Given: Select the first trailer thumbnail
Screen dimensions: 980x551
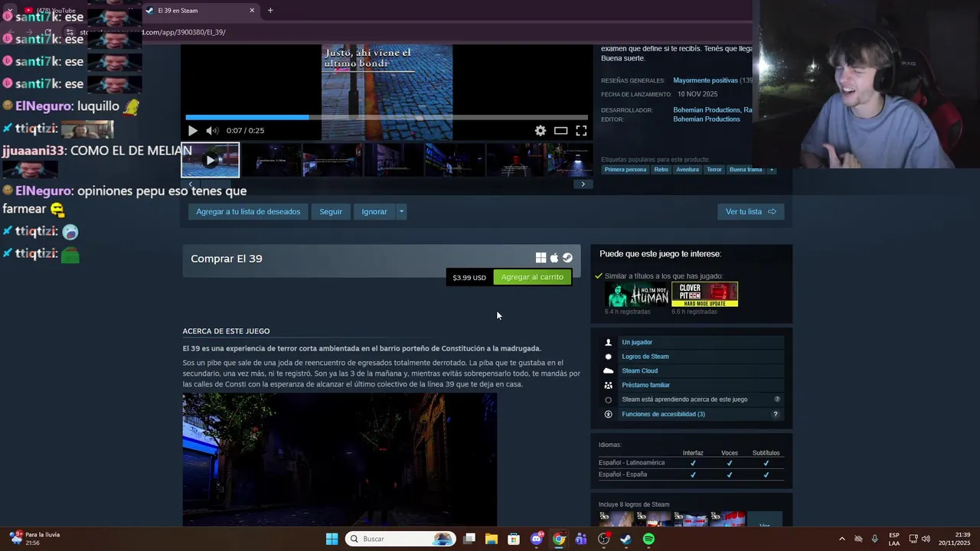Looking at the screenshot, I should click(x=211, y=160).
